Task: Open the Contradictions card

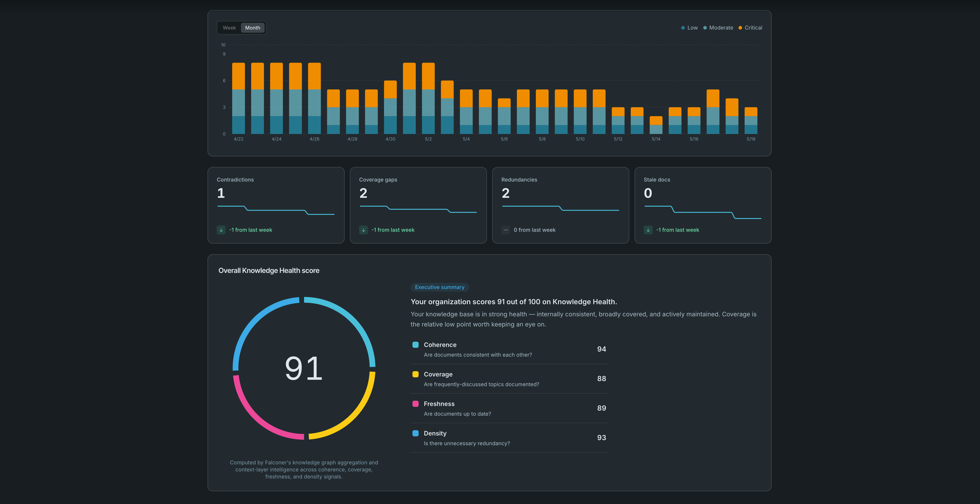Action: (x=276, y=205)
